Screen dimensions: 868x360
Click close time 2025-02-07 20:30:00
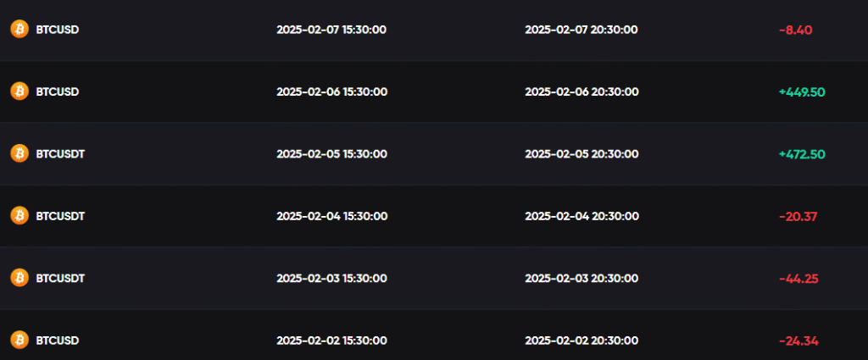point(581,30)
